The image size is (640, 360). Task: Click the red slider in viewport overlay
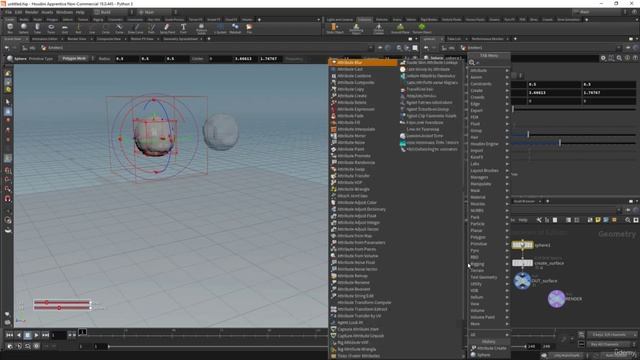(62, 302)
